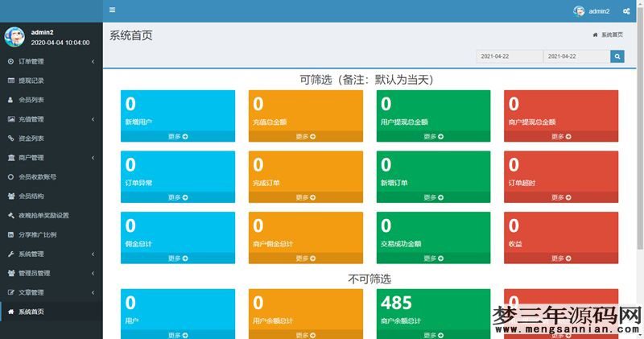Click the 系统首页 page title

[x=131, y=35]
